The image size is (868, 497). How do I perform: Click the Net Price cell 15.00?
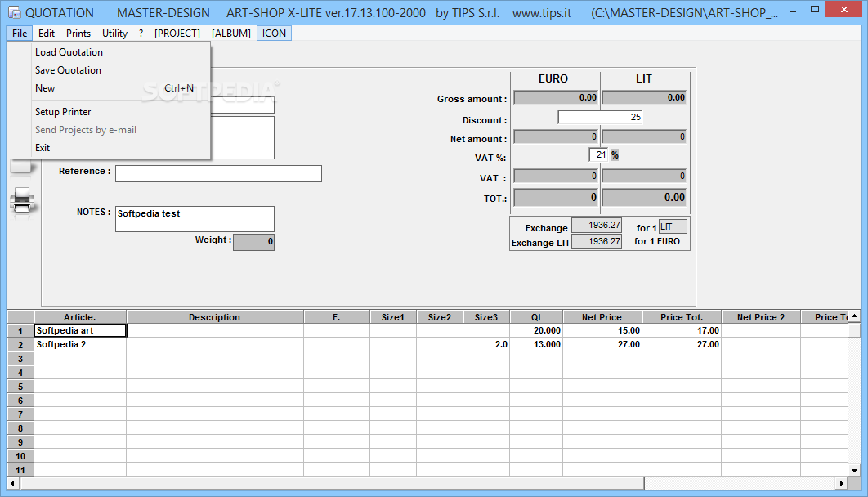602,330
